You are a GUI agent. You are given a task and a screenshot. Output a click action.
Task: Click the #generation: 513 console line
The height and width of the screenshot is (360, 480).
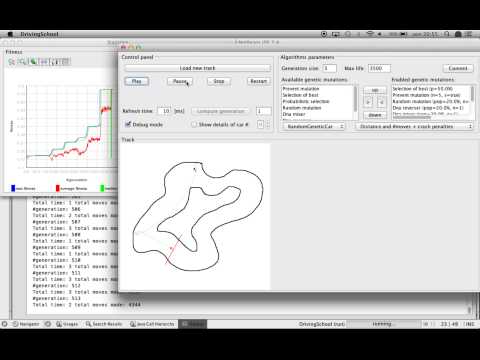[x=56, y=298]
